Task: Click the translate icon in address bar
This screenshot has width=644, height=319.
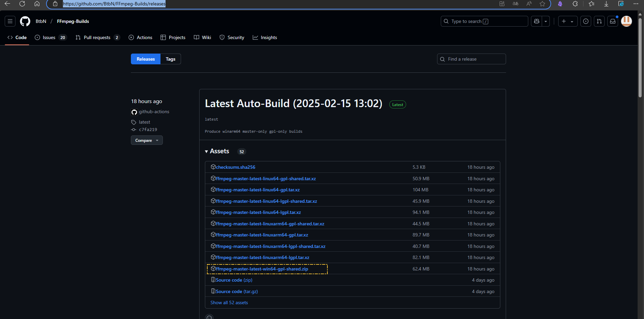Action: point(515,4)
